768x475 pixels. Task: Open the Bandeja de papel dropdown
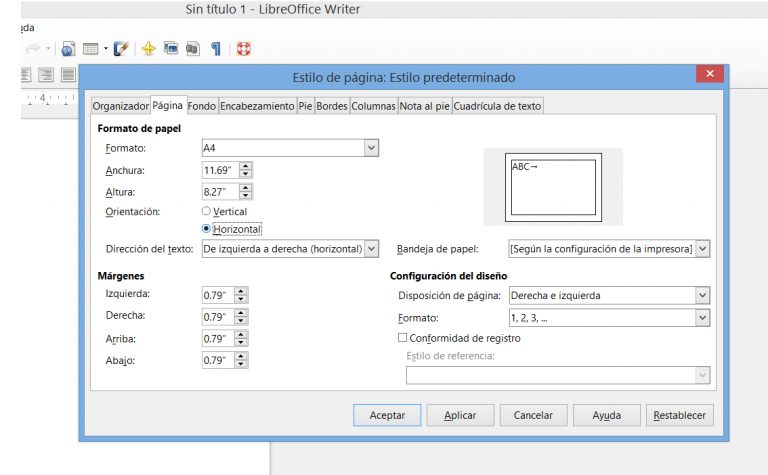coord(702,249)
